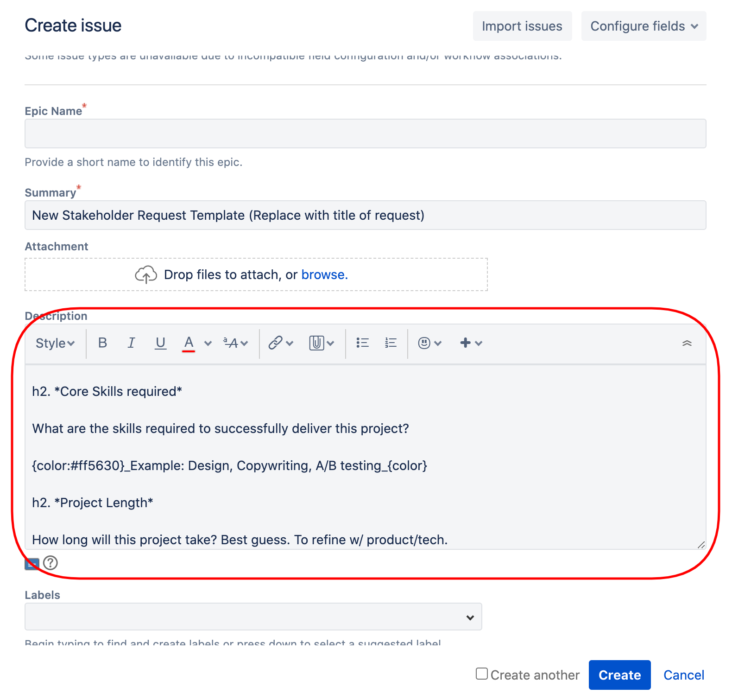
Task: Click the '{color:#ff5630}_Example' line
Action: click(230, 466)
